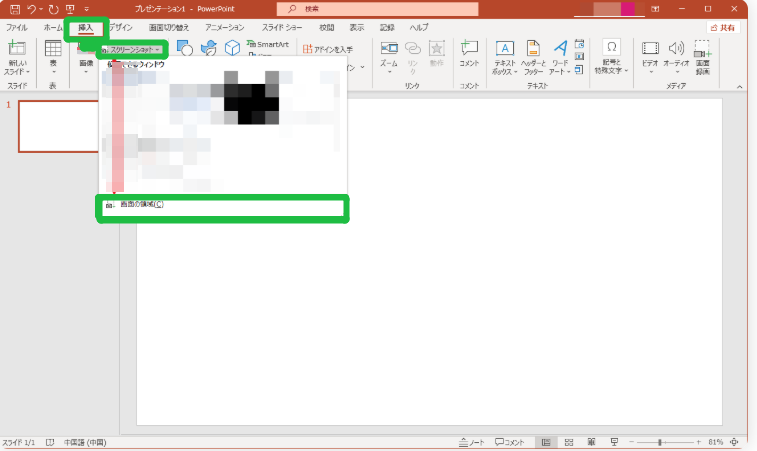The image size is (757, 451).
Task: Open the 記録 tab
Action: (387, 28)
